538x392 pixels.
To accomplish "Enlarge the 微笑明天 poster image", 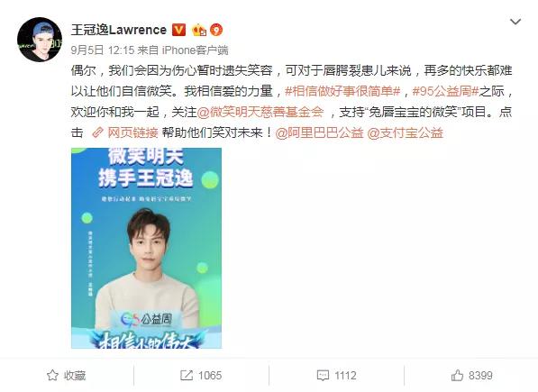I will coord(147,249).
